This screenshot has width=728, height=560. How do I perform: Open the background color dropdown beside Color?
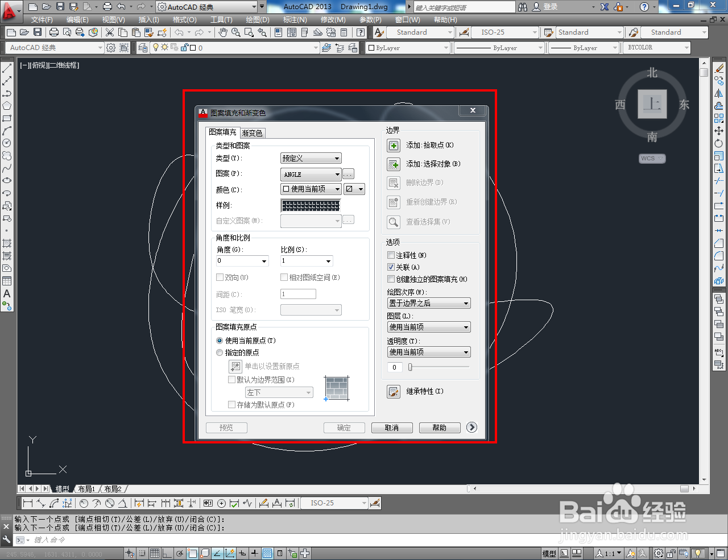pos(354,189)
